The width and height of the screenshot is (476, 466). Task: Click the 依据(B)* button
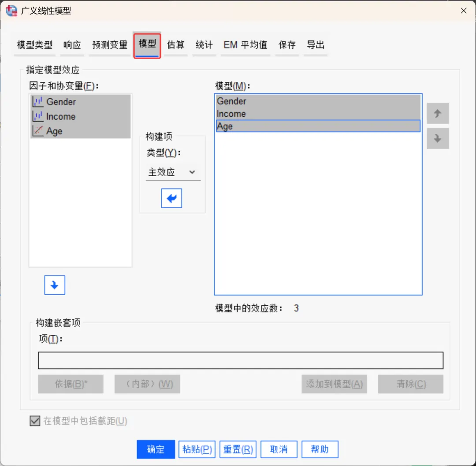(71, 384)
